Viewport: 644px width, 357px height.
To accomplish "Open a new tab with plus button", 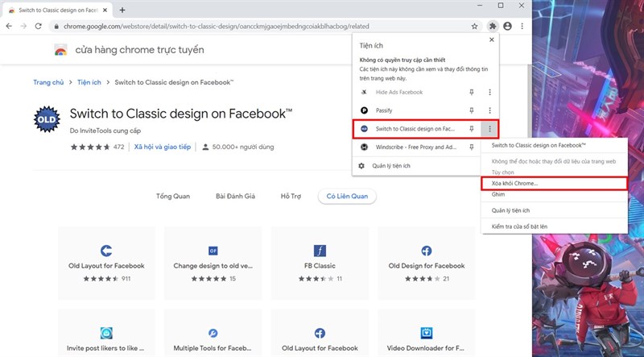I will point(122,10).
